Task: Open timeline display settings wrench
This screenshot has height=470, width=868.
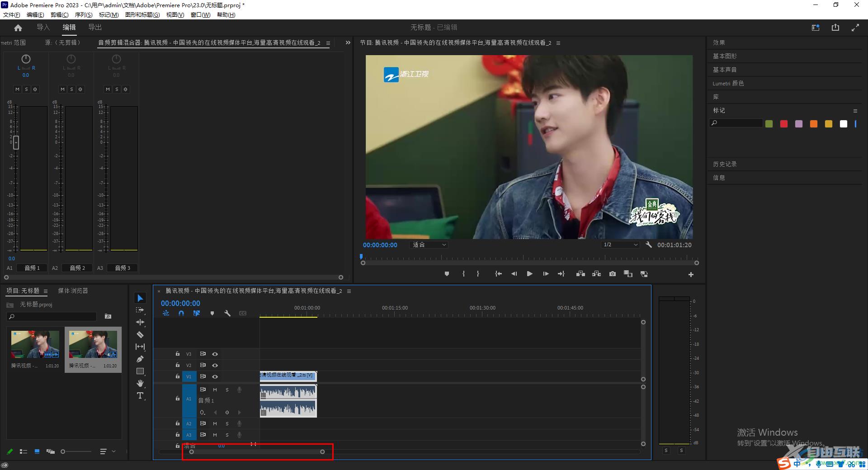Action: pos(227,313)
